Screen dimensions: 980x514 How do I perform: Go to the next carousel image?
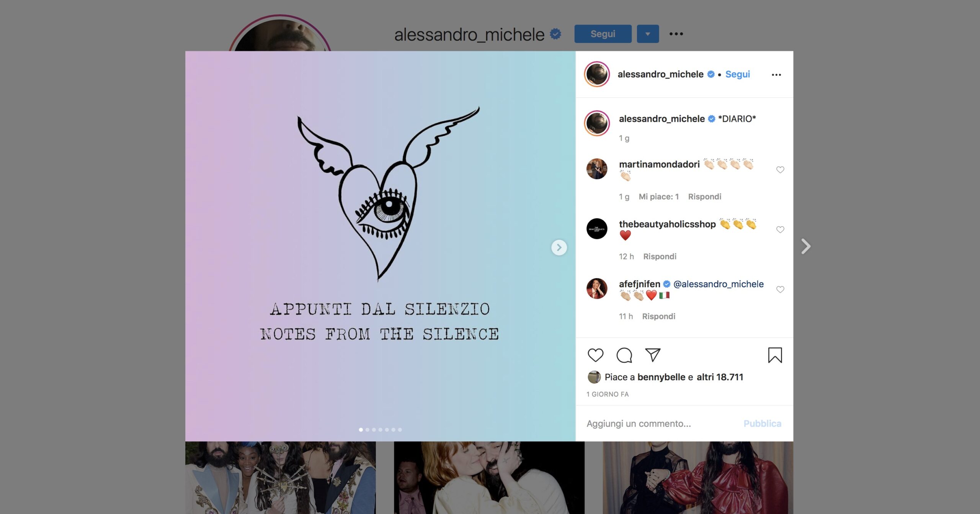(x=559, y=247)
